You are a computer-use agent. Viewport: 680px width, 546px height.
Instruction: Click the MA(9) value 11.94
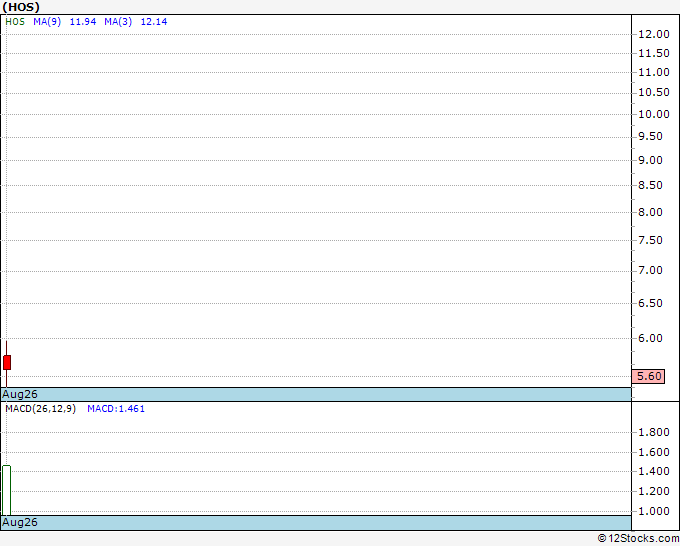83,22
